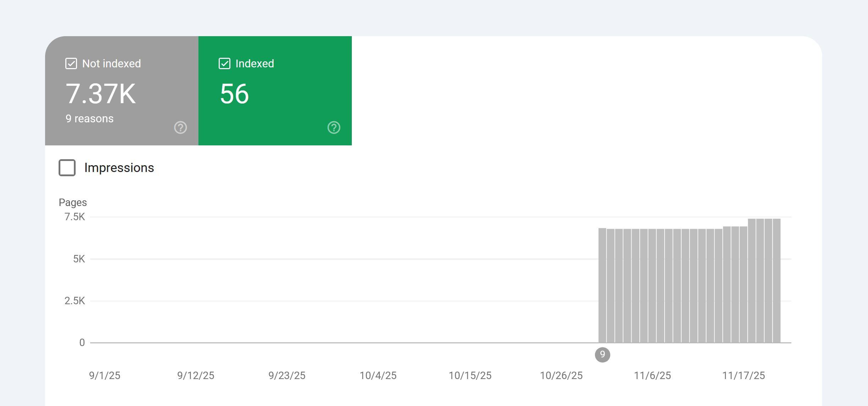Click the 11/6/25 date label
868x406 pixels.
(x=653, y=376)
